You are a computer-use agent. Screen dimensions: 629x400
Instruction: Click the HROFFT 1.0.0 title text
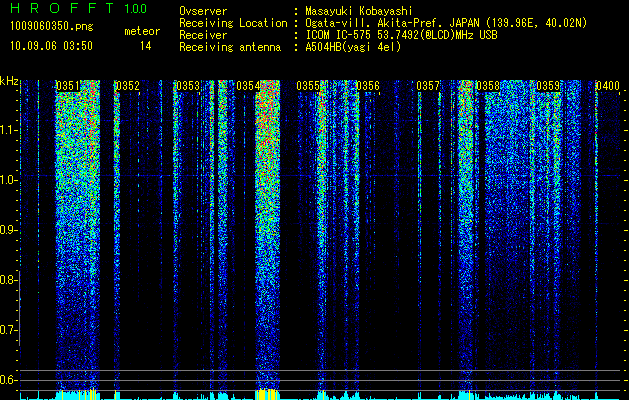[79, 8]
